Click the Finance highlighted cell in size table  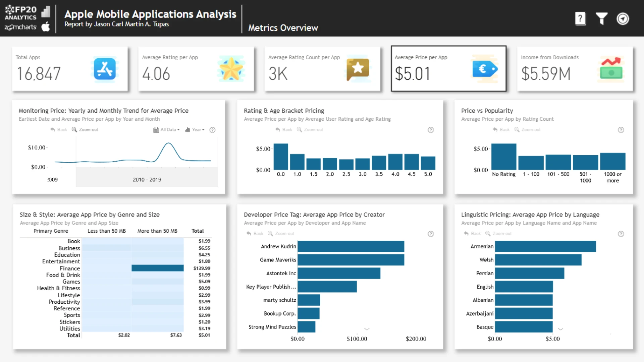click(x=157, y=268)
